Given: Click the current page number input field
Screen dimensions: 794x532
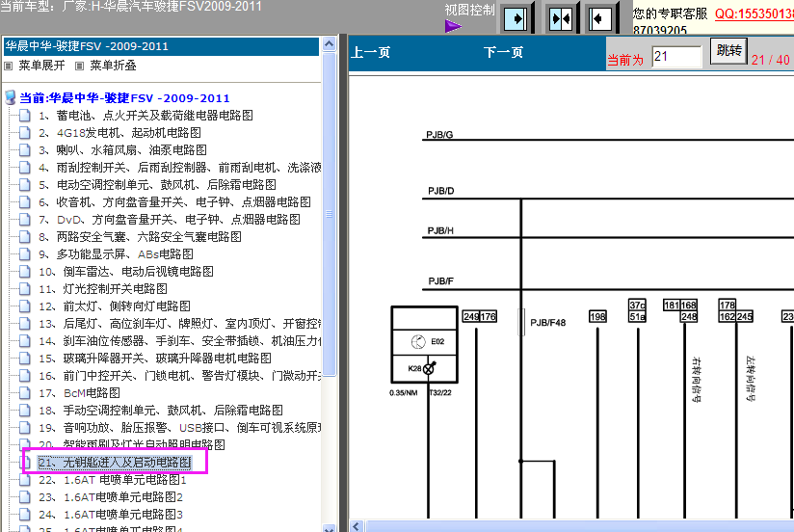Looking at the screenshot, I should pyautogui.click(x=676, y=56).
